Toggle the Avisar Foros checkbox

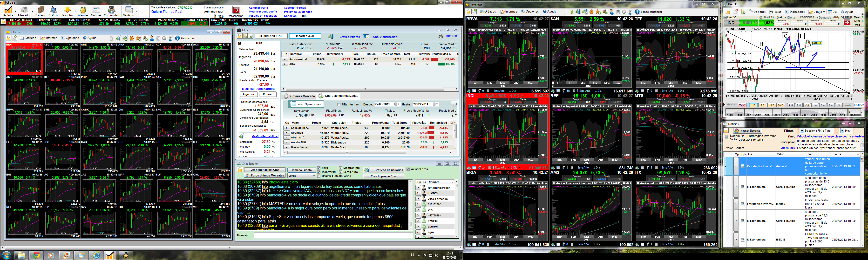tap(408, 169)
